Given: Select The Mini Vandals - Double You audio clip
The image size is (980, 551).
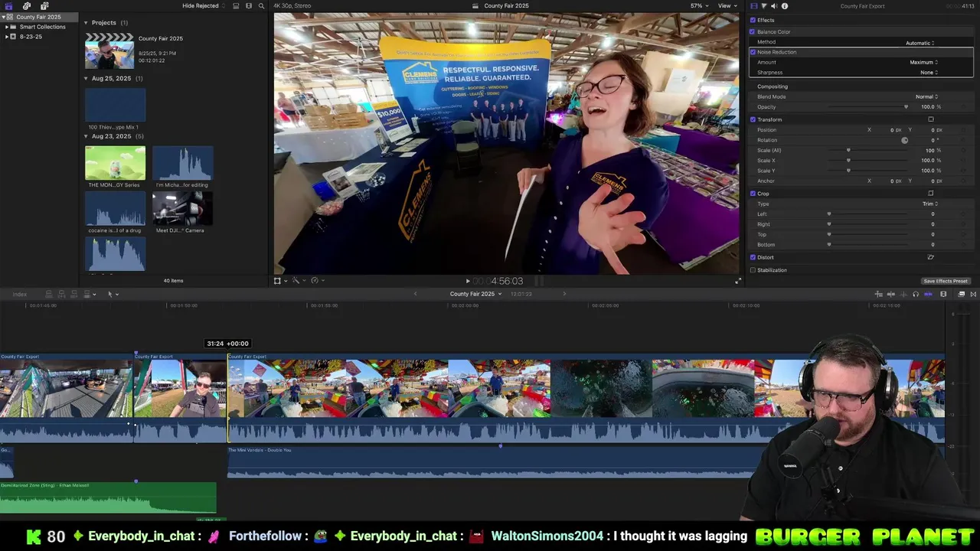Looking at the screenshot, I should pyautogui.click(x=490, y=462).
